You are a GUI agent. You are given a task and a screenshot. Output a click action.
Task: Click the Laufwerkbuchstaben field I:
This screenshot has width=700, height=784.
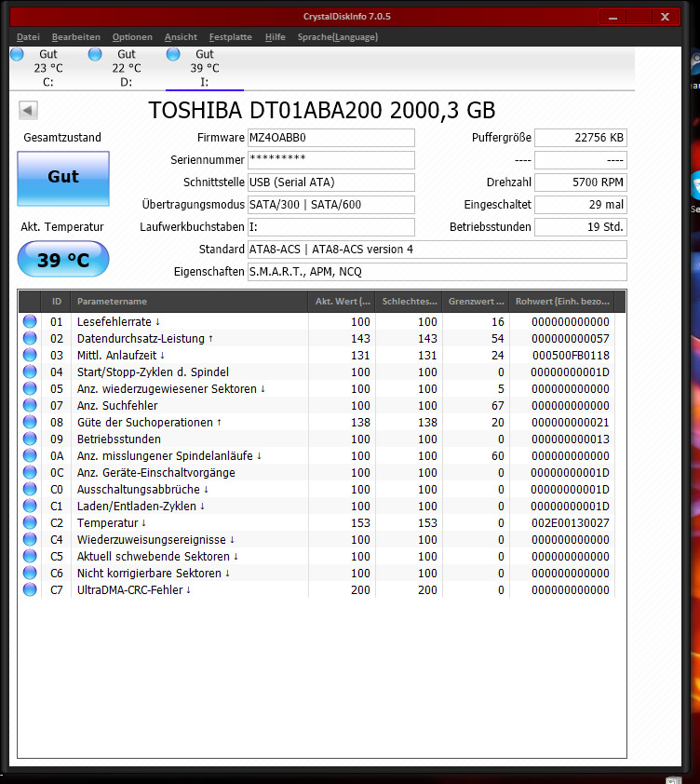331,227
